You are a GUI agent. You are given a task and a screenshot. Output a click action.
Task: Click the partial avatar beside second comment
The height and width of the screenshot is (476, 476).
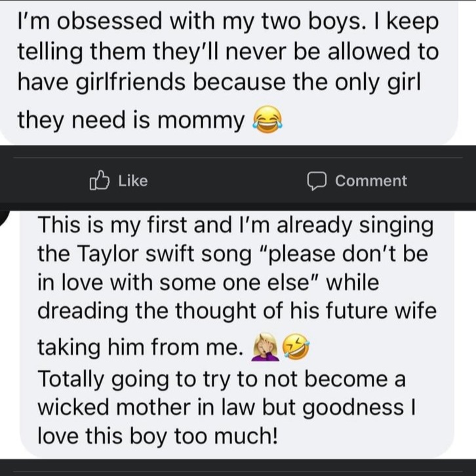(5, 217)
